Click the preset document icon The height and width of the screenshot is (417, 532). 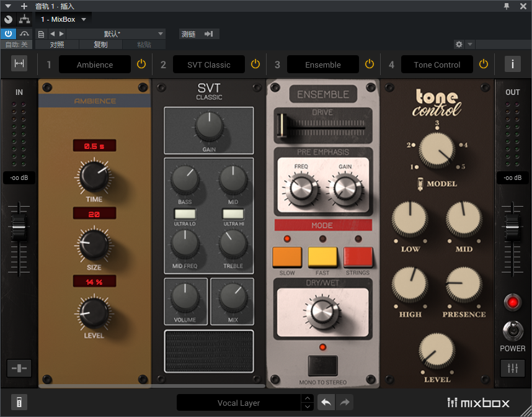point(41,34)
